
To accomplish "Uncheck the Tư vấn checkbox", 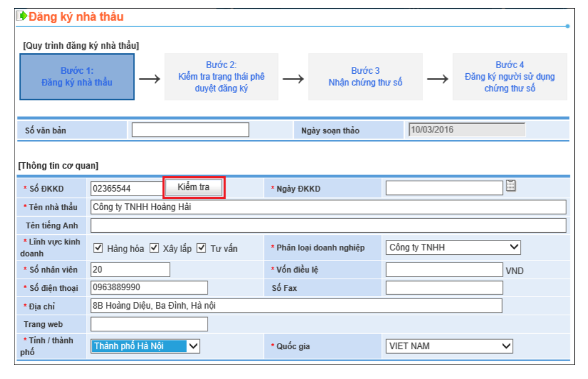I will click(x=202, y=248).
